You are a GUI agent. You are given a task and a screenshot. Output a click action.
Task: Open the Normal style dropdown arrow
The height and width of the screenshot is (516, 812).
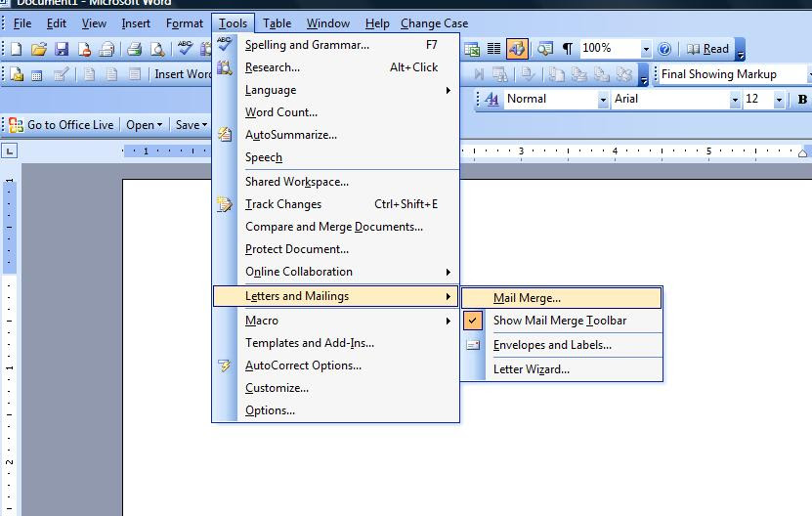point(603,99)
